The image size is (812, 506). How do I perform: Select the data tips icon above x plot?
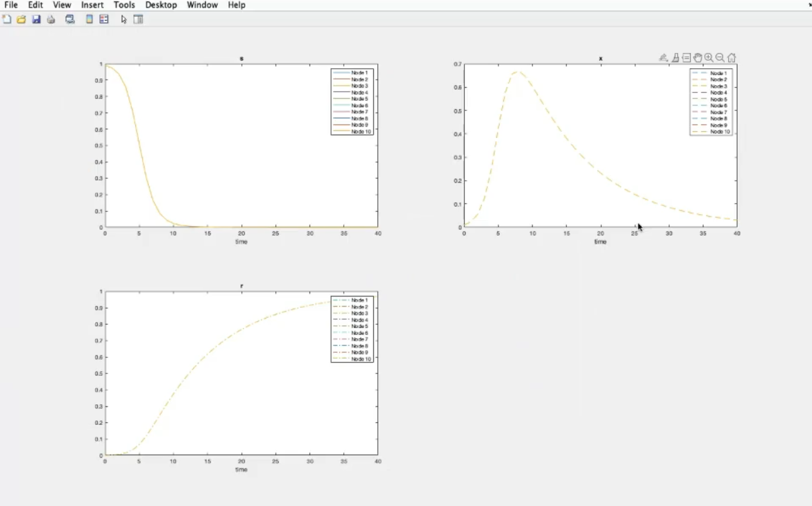tap(687, 58)
